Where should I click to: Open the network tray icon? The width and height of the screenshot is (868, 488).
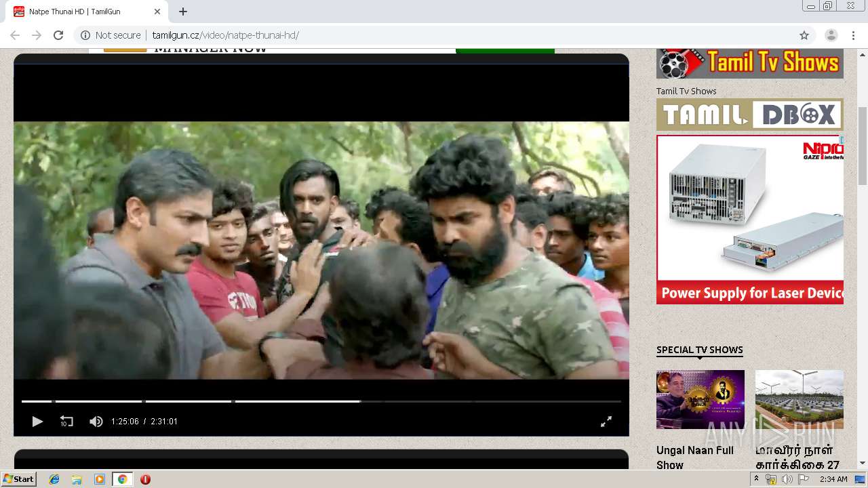coord(771,479)
